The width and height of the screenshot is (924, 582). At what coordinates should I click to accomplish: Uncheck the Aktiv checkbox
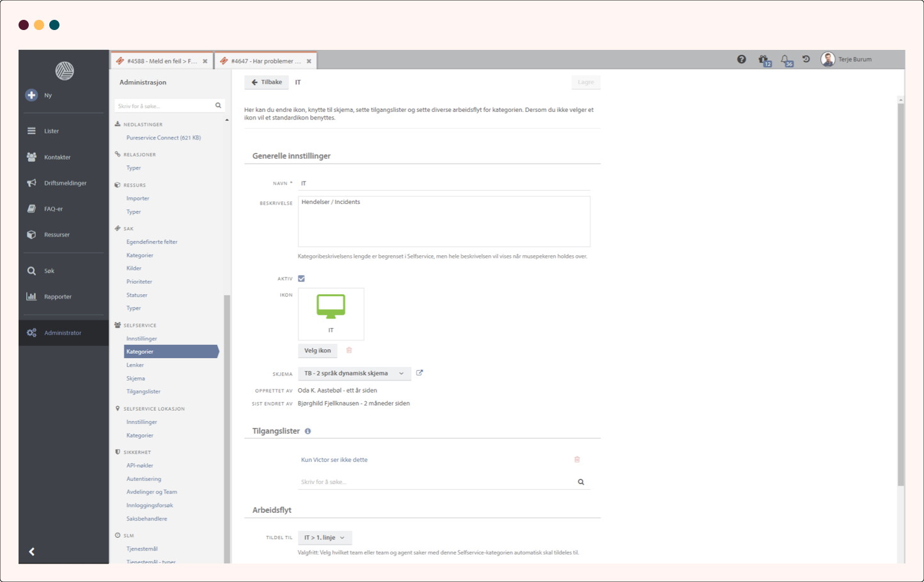pos(302,279)
